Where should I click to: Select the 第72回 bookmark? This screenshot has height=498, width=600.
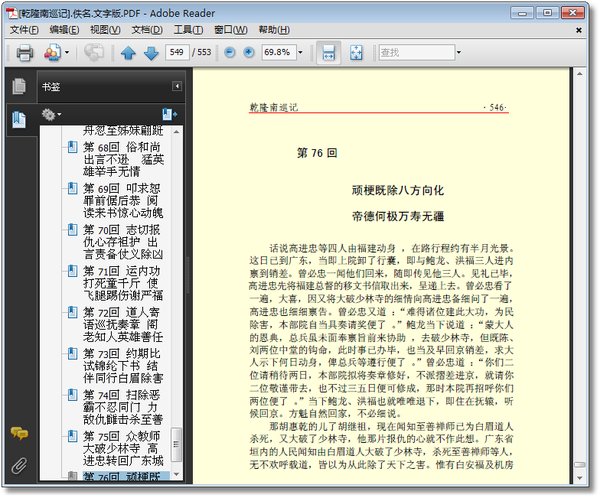[123, 324]
